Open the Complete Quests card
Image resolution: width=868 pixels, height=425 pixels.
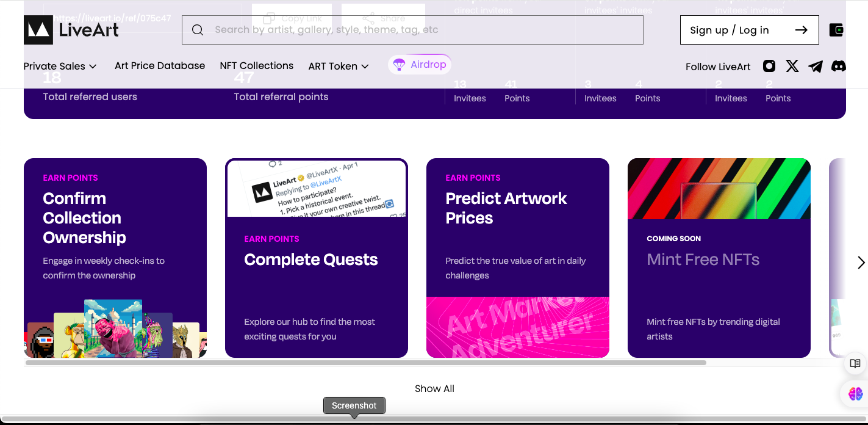click(x=317, y=258)
